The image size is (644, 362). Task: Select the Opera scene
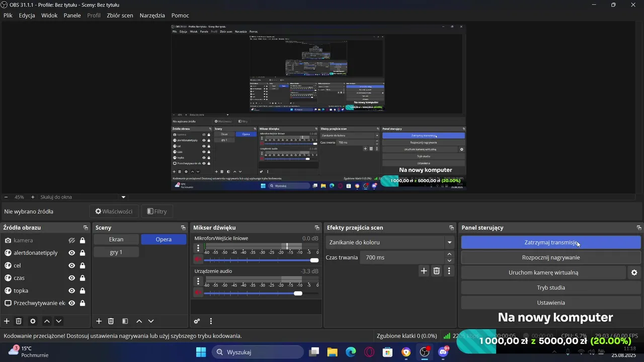coord(164,239)
